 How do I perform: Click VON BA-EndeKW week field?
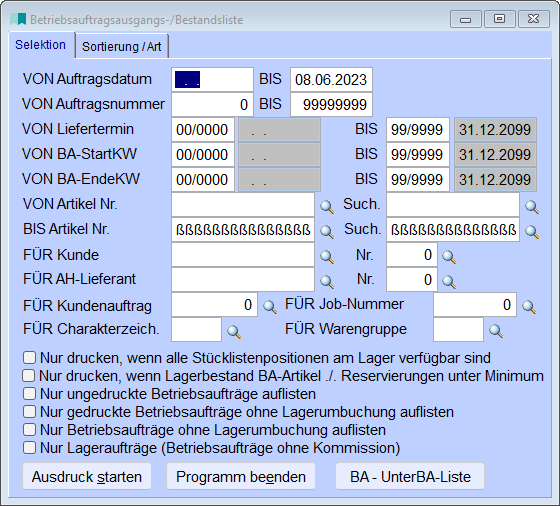point(203,179)
